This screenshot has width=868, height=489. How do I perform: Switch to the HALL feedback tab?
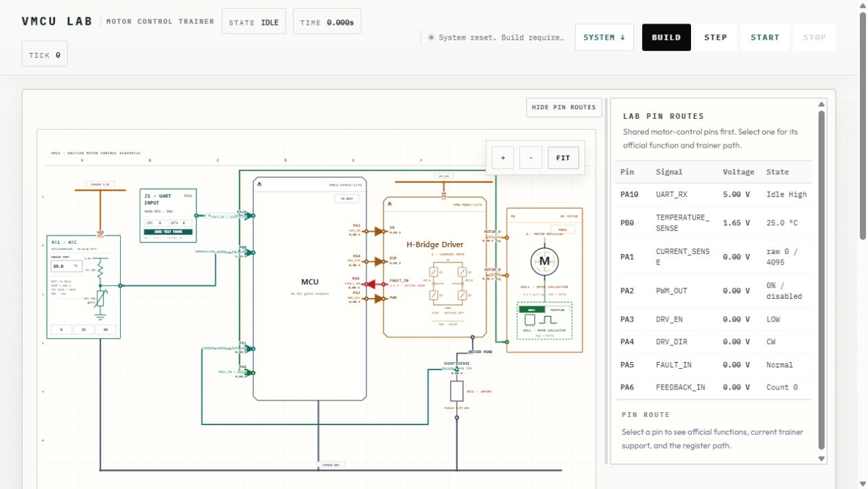[532, 310]
